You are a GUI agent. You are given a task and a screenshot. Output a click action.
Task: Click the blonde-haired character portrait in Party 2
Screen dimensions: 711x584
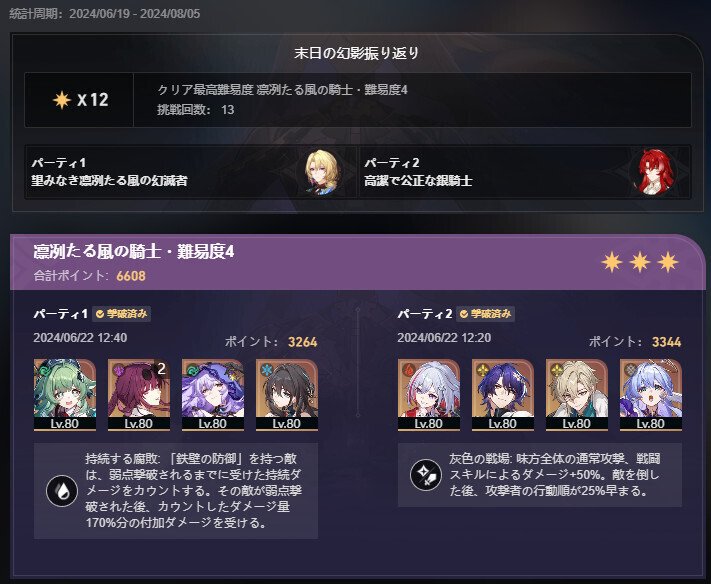pos(576,394)
